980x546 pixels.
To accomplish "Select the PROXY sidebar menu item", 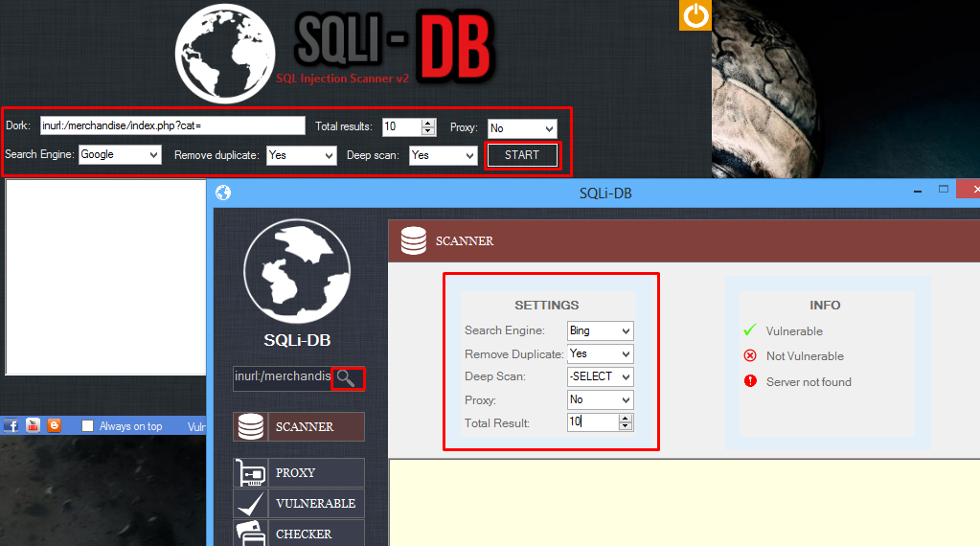I will click(x=299, y=473).
